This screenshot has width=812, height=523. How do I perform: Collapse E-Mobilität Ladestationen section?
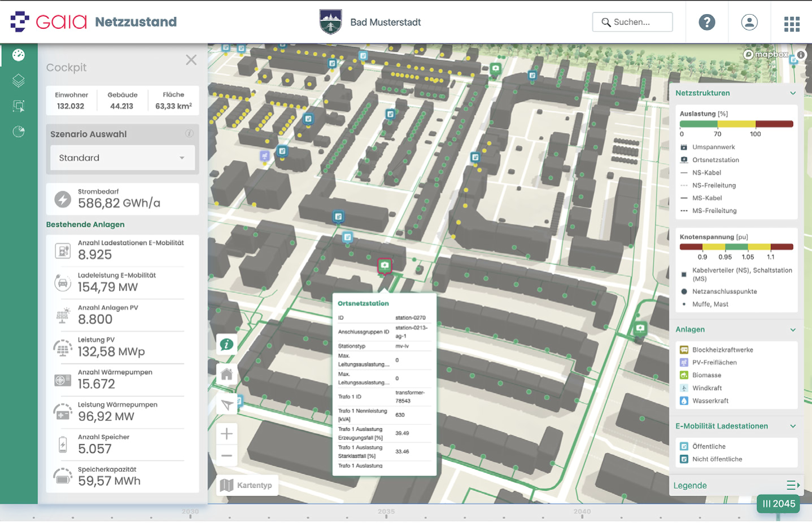(793, 426)
